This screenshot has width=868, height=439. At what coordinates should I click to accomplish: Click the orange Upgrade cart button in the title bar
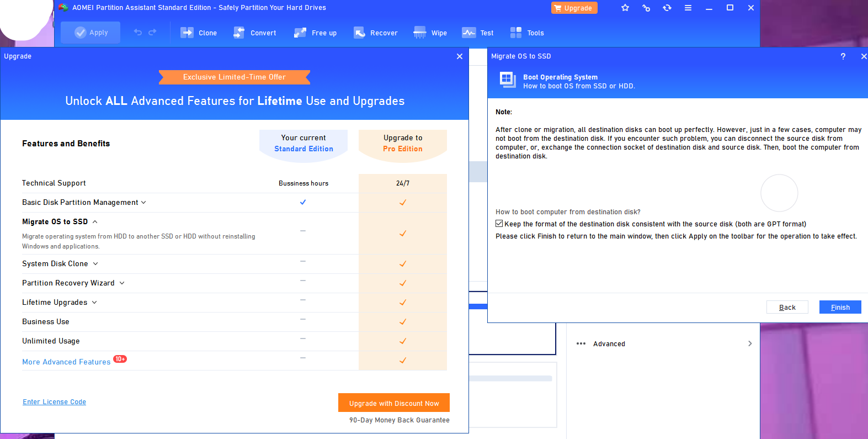click(574, 8)
